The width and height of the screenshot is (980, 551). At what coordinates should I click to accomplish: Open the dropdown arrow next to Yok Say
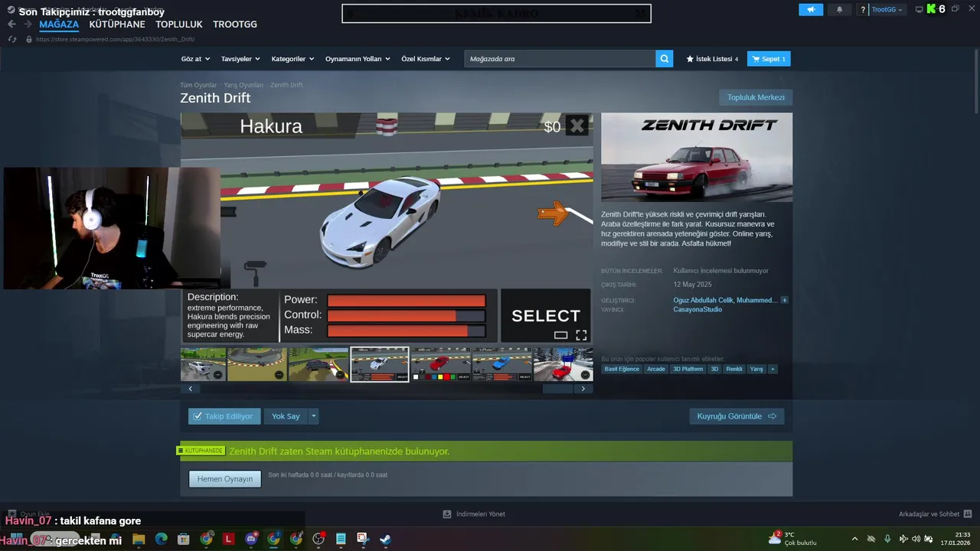pos(313,416)
